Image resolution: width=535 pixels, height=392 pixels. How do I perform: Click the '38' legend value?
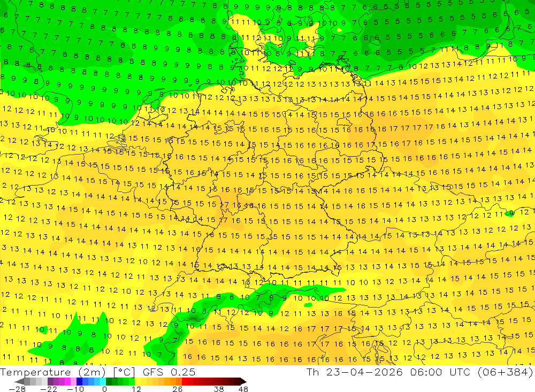click(x=219, y=389)
